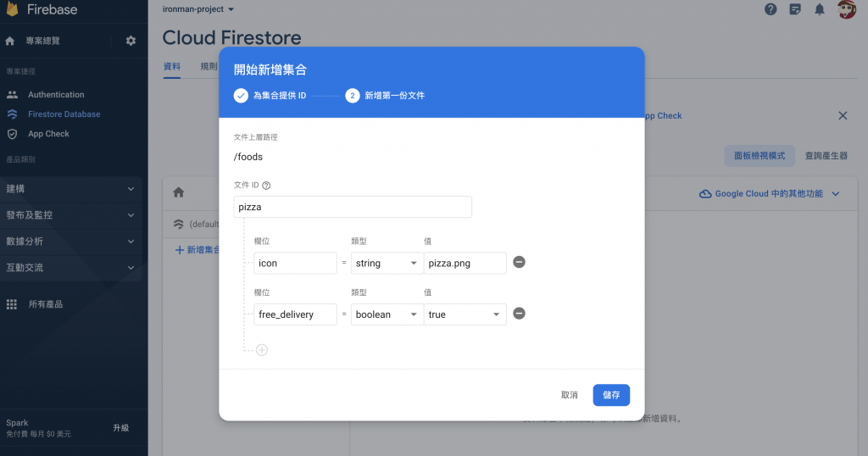Remove the free_delivery field row
Image resolution: width=868 pixels, height=456 pixels.
tap(519, 314)
